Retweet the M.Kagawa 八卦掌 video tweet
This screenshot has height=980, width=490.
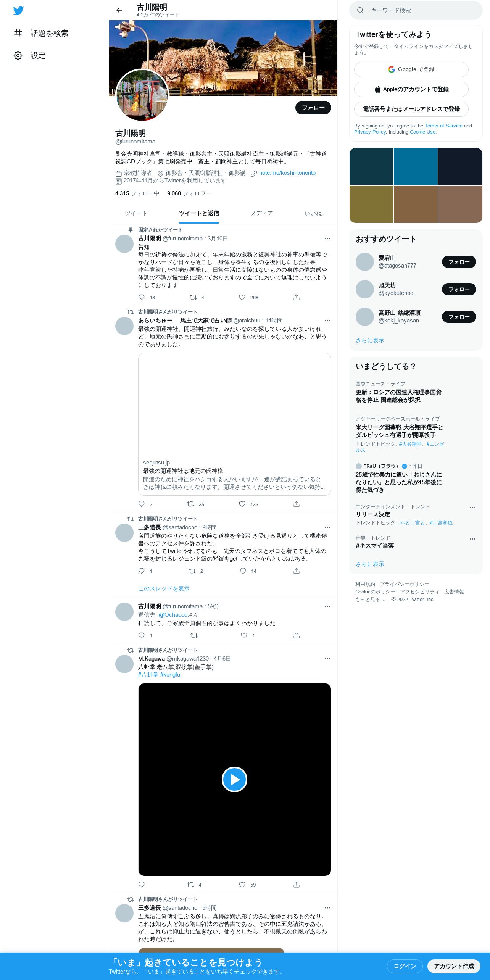(190, 885)
